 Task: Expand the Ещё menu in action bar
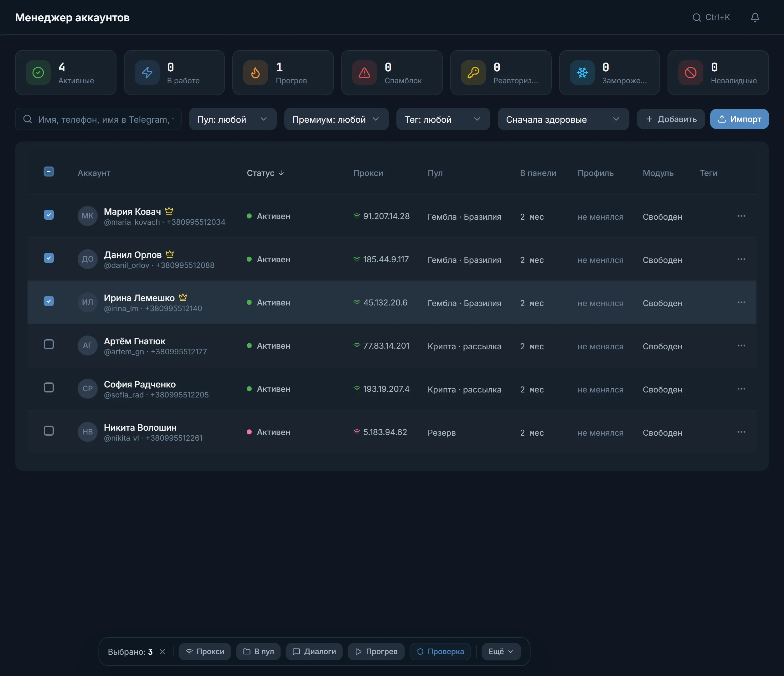(501, 651)
